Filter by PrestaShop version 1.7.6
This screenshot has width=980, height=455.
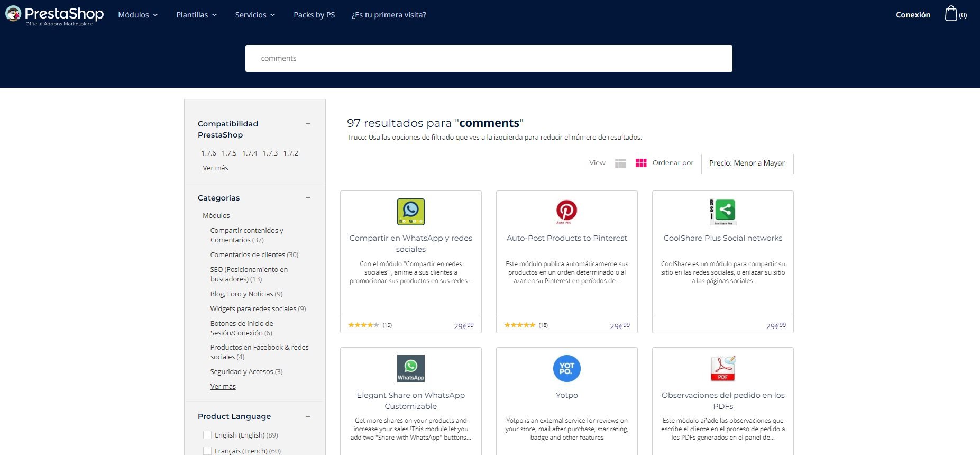coord(208,153)
